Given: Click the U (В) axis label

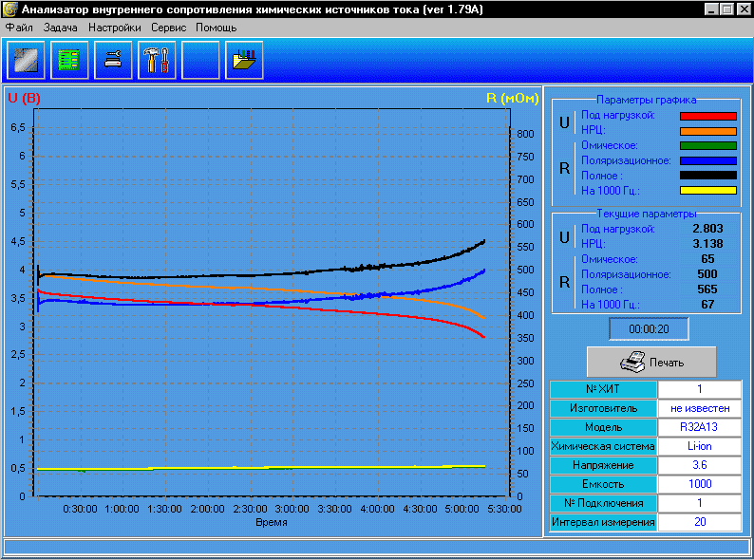Looking at the screenshot, I should click(x=24, y=98).
